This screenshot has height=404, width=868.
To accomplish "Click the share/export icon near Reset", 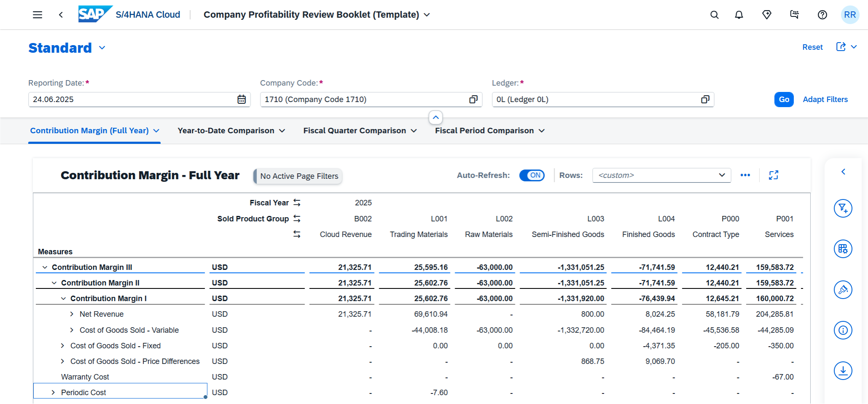I will (841, 47).
